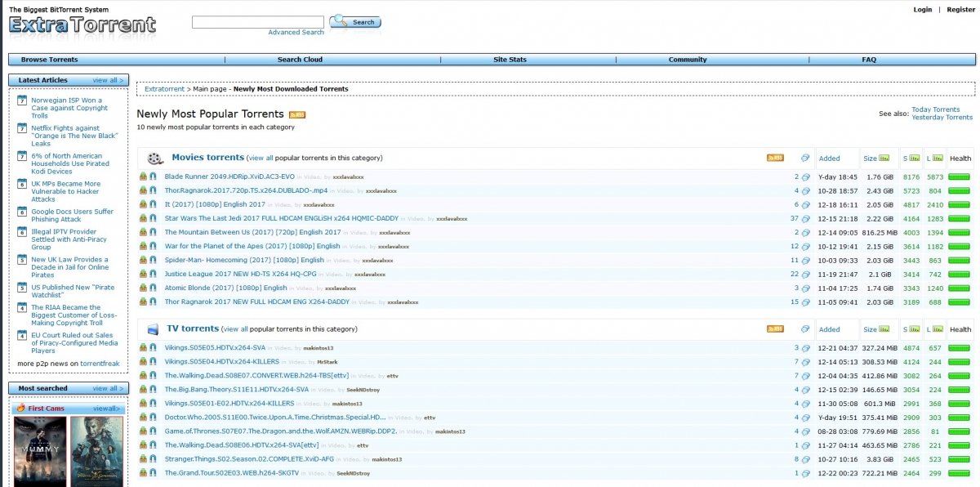Open the Community menu item
Screen dimensions: 980x487
pos(688,60)
